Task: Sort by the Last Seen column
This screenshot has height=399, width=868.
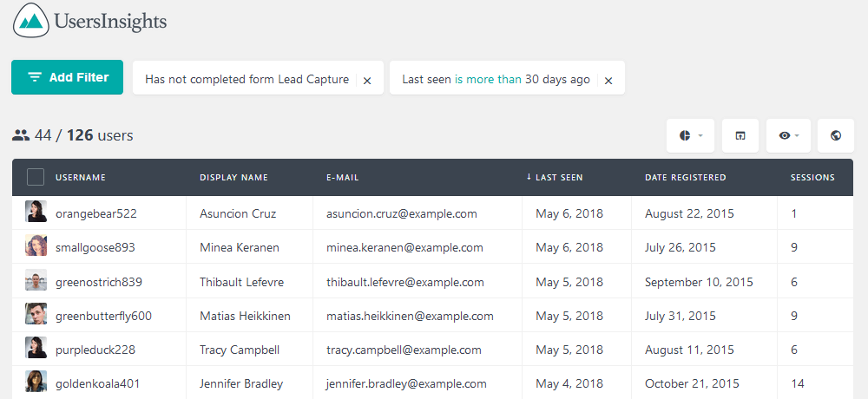Action: point(554,178)
